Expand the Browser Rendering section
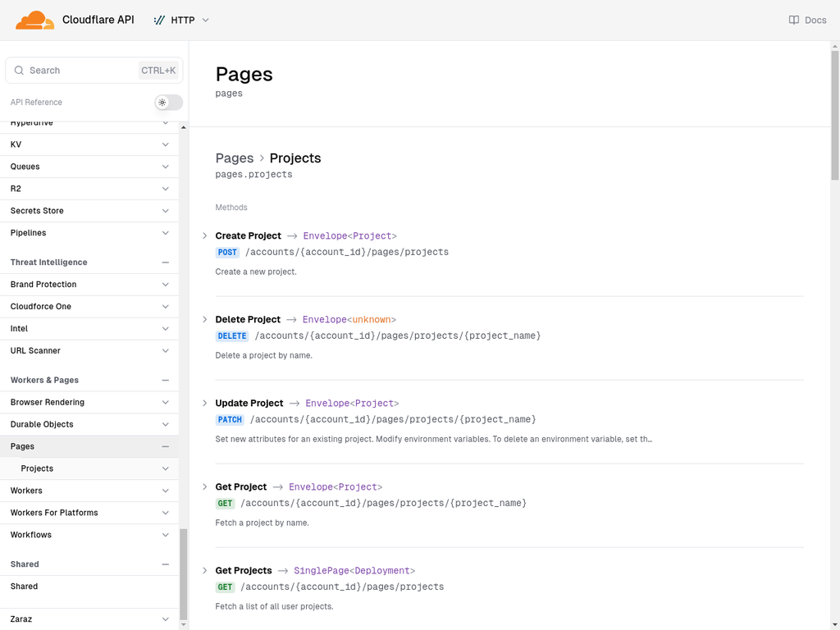 [x=166, y=402]
